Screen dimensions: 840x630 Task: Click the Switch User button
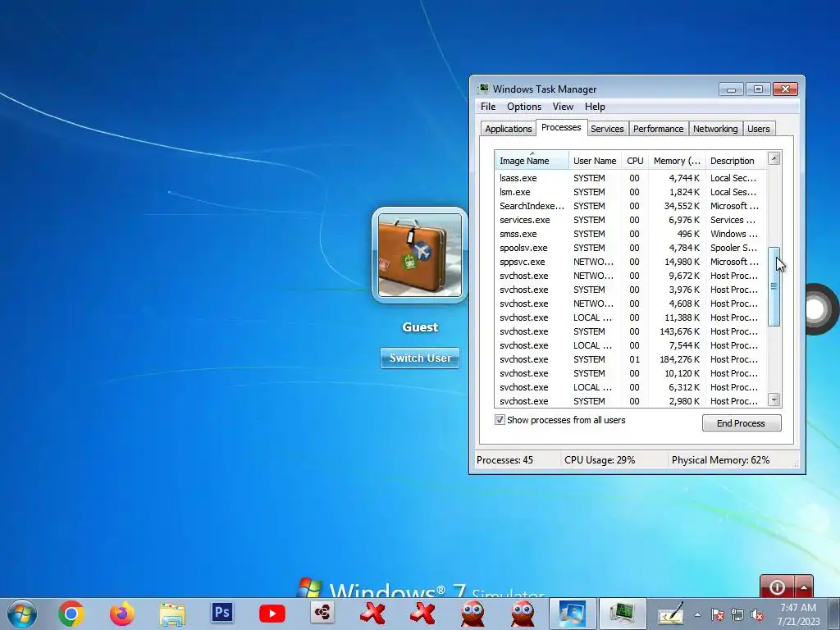click(x=420, y=358)
